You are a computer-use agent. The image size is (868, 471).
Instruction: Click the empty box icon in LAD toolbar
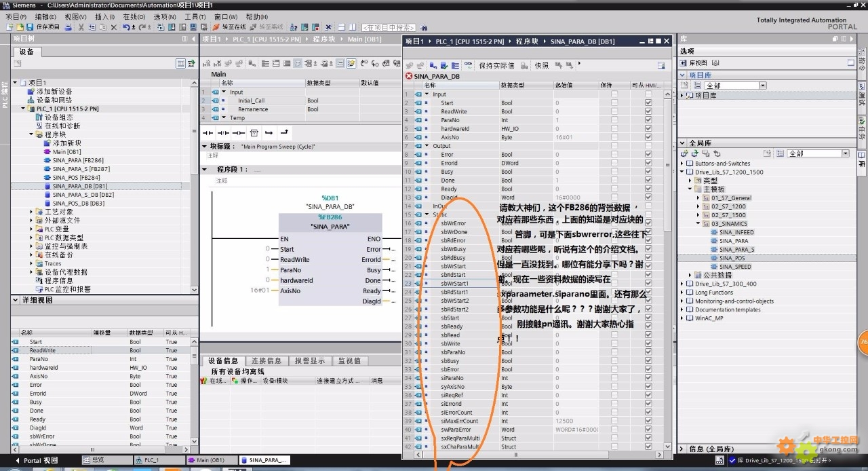254,132
